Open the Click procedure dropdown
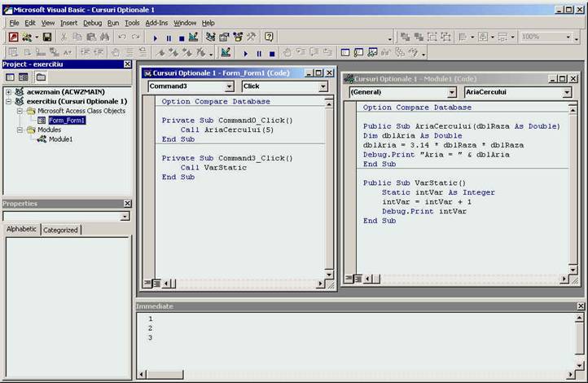The height and width of the screenshot is (383, 588). click(x=323, y=86)
